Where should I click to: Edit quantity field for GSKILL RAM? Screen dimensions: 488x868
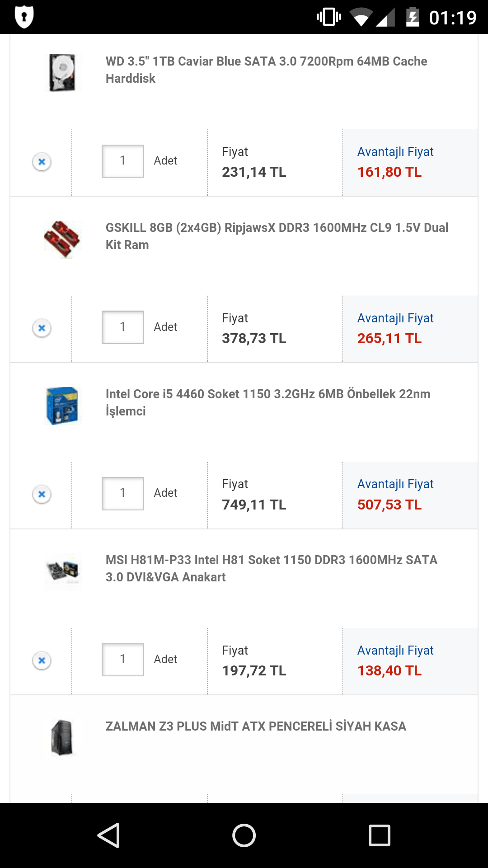122,327
